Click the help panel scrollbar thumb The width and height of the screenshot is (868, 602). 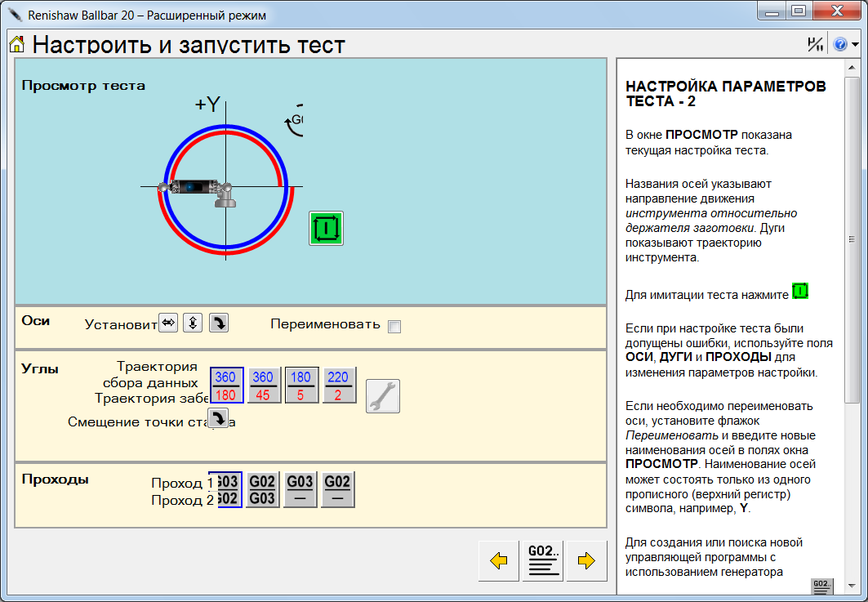click(852, 240)
